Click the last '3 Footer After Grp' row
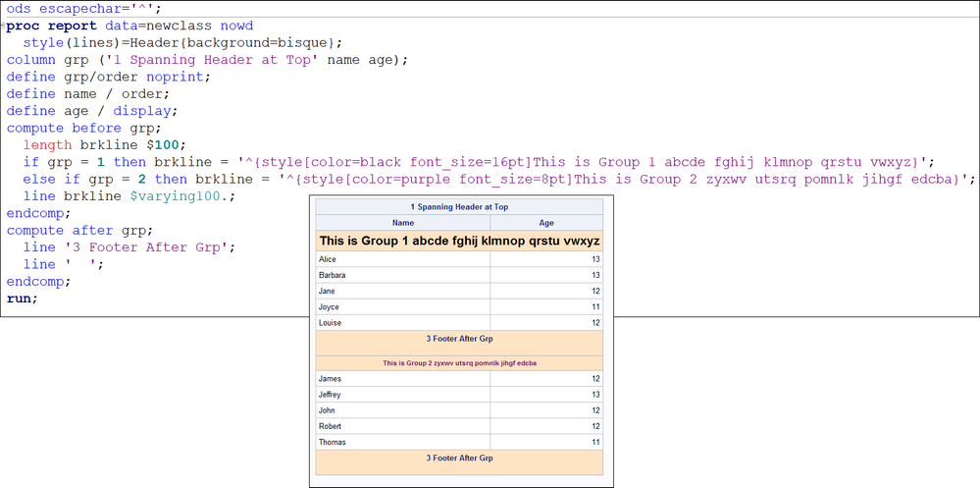The width and height of the screenshot is (980, 488). pos(459,462)
